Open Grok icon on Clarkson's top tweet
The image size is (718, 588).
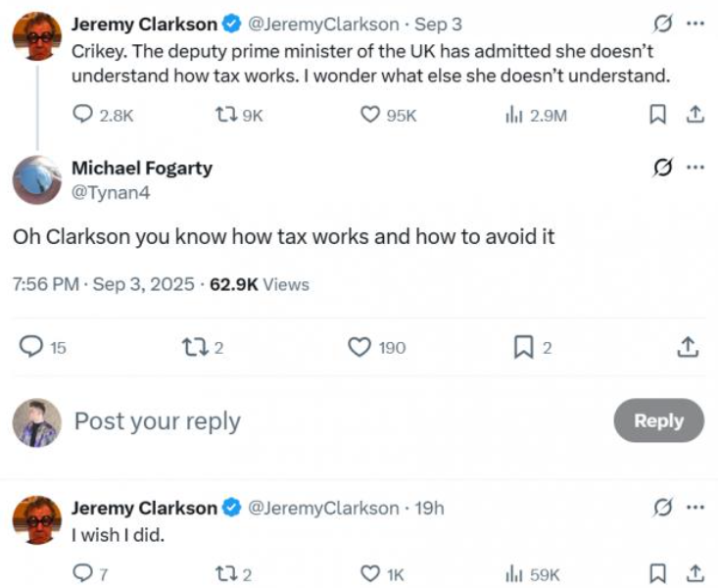point(664,24)
